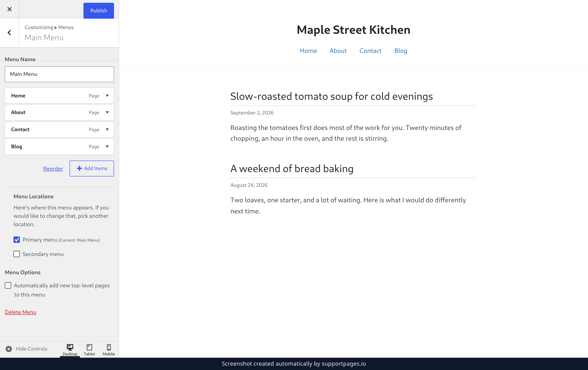Go back using the left chevron arrow

click(9, 32)
